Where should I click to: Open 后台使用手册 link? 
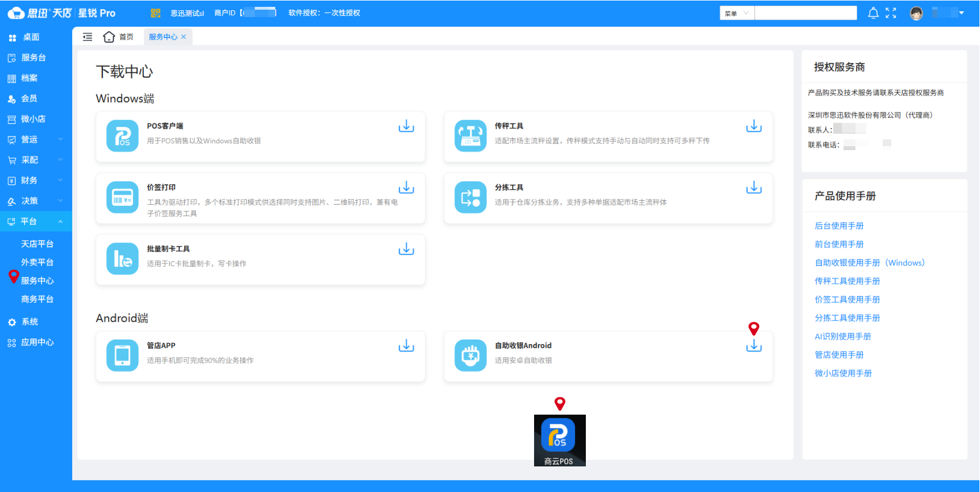click(x=839, y=226)
